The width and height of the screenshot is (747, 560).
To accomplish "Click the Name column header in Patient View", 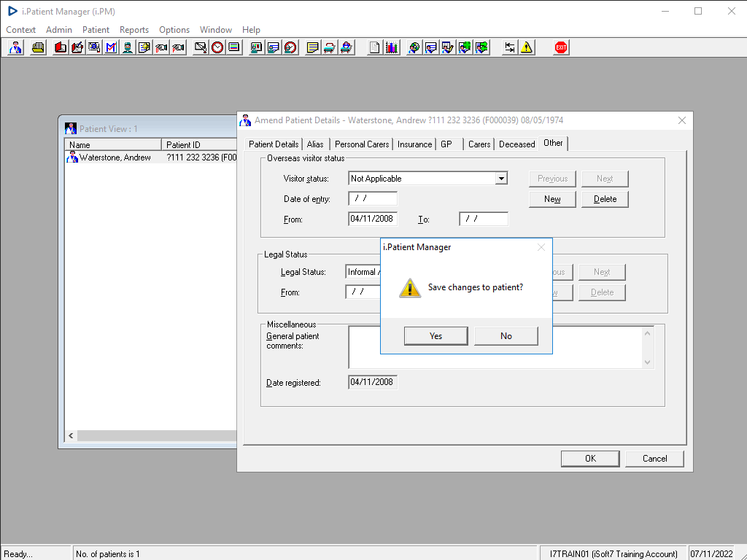I will pyautogui.click(x=113, y=145).
